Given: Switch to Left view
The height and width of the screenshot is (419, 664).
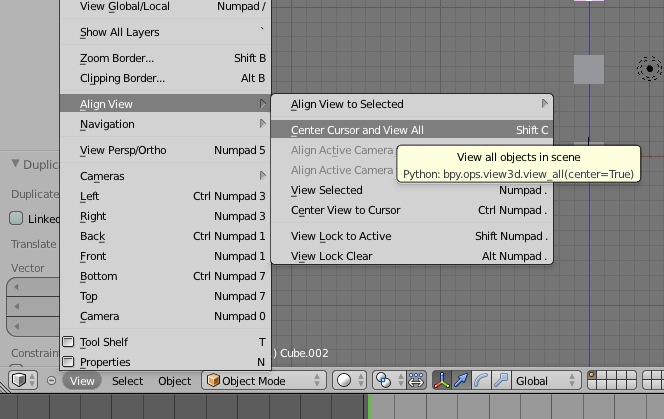Looking at the screenshot, I should (x=165, y=196).
